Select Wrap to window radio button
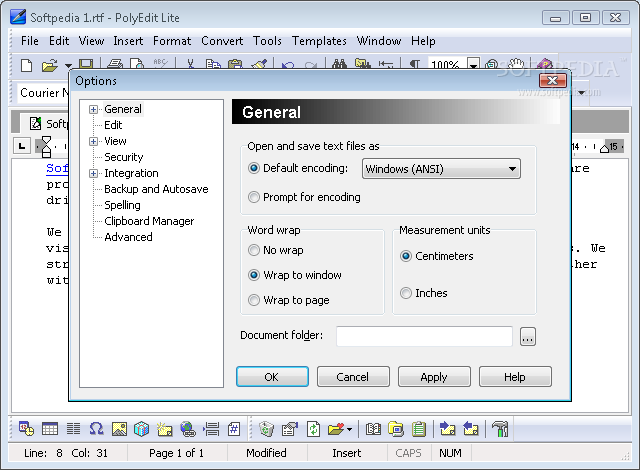 (x=254, y=275)
